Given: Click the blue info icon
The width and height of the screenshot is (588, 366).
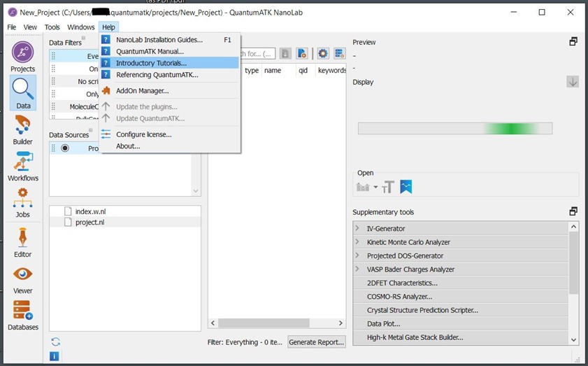Looking at the screenshot, I should tap(55, 356).
